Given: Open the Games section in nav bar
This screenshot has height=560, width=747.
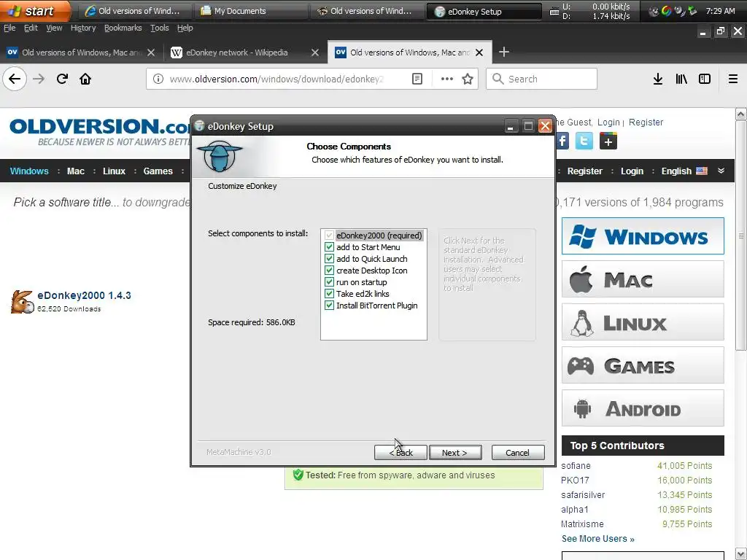Looking at the screenshot, I should click(158, 171).
